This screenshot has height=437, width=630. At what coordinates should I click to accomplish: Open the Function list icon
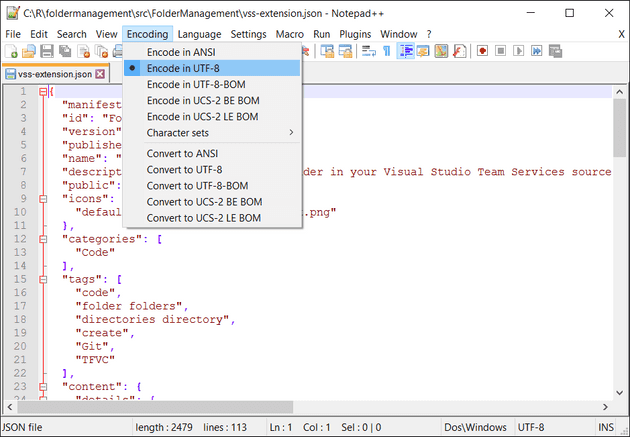tap(459, 51)
